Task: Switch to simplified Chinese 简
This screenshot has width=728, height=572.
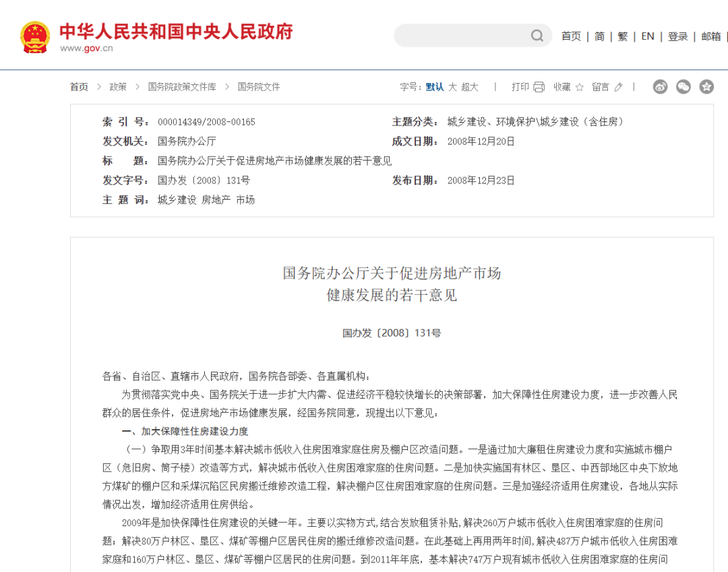Action: pyautogui.click(x=599, y=36)
